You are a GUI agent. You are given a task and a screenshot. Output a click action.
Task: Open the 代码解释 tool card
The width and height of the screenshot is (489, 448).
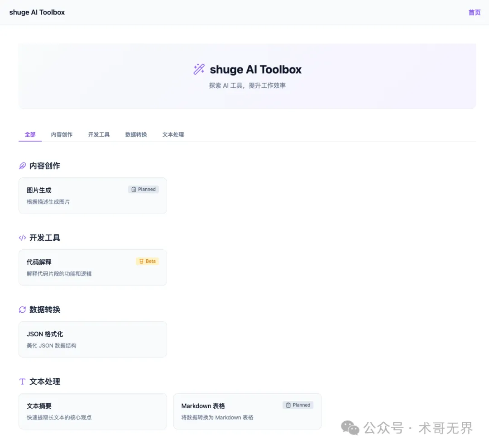point(93,267)
